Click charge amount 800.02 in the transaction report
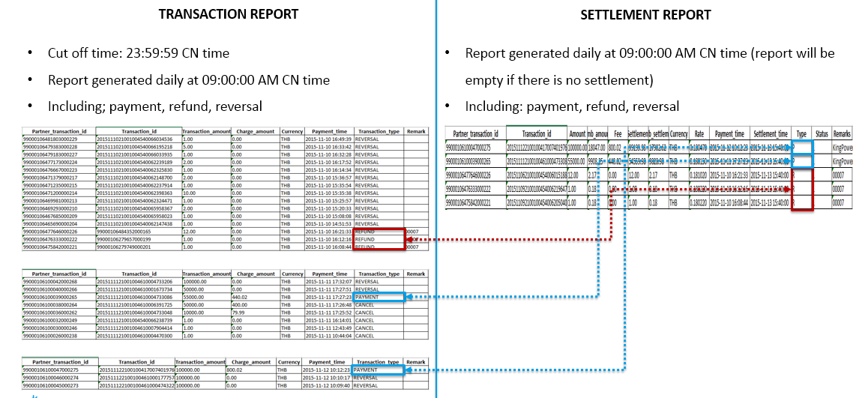The image size is (868, 398). pyautogui.click(x=251, y=370)
